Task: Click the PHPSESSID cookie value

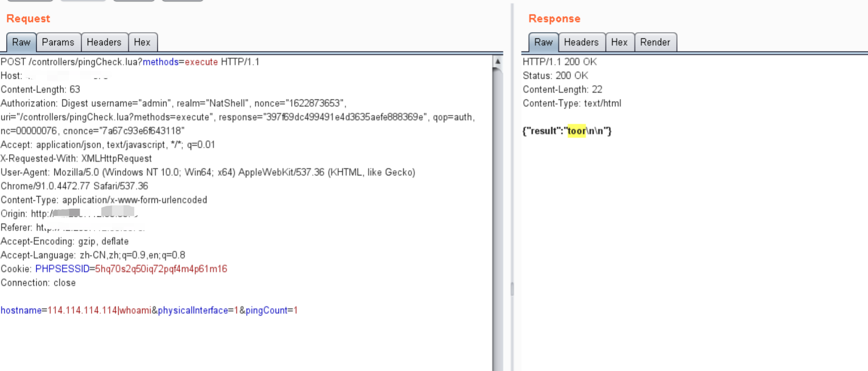Action: pyautogui.click(x=161, y=269)
